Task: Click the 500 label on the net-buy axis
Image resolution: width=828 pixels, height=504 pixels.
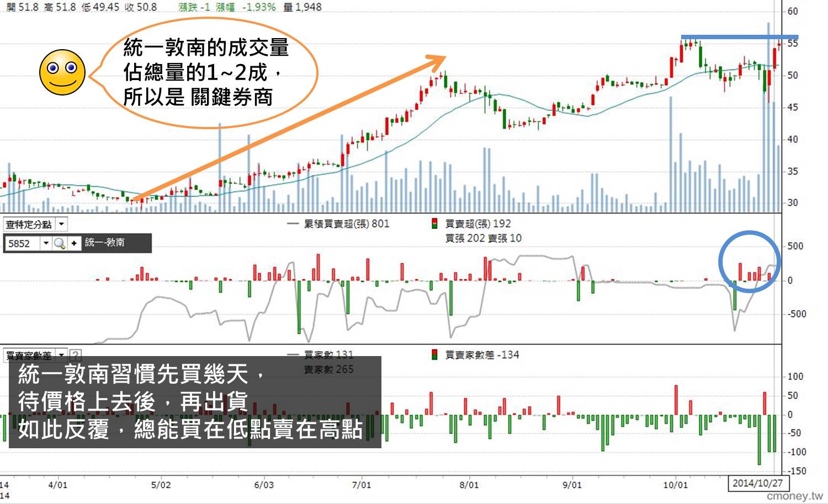Action: tap(795, 246)
